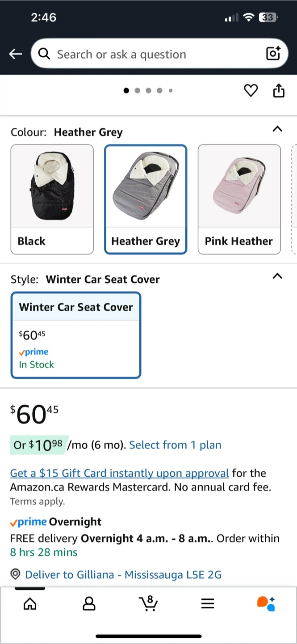297x644 pixels.
Task: Collapse the Style section chevron
Action: pos(277,276)
